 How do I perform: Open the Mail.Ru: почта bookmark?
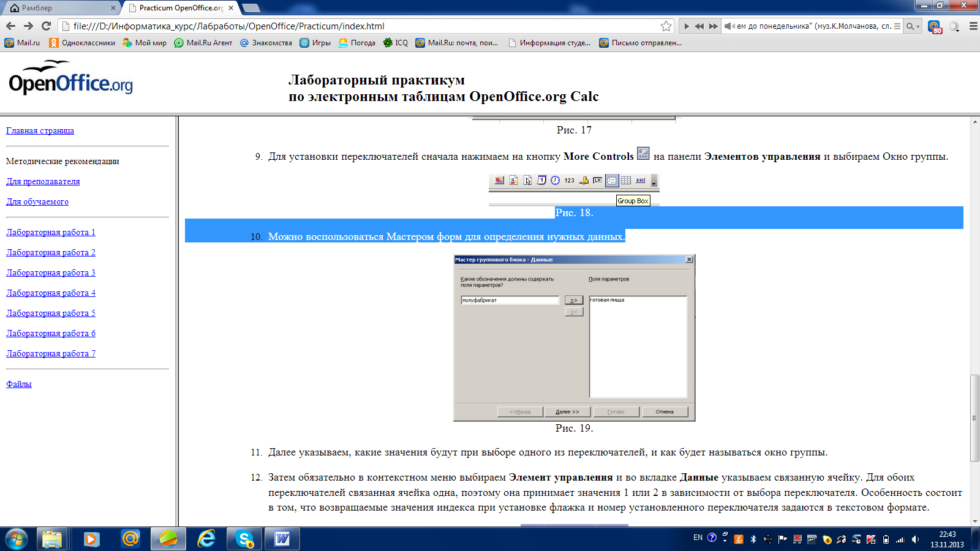pos(457,43)
